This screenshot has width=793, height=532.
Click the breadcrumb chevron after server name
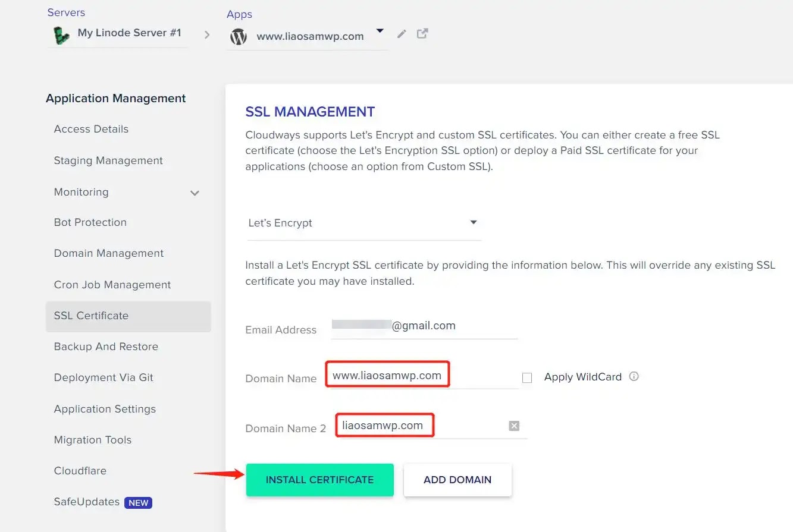pos(207,35)
